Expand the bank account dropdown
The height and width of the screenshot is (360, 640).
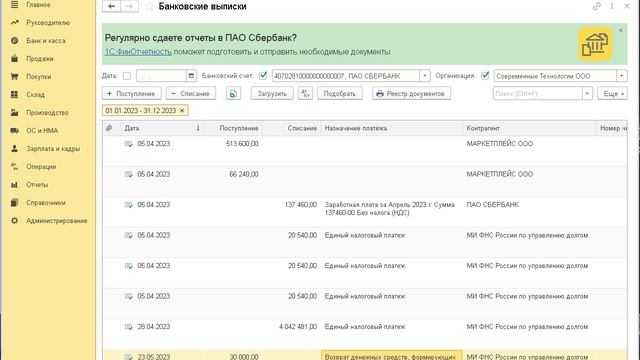tap(424, 76)
